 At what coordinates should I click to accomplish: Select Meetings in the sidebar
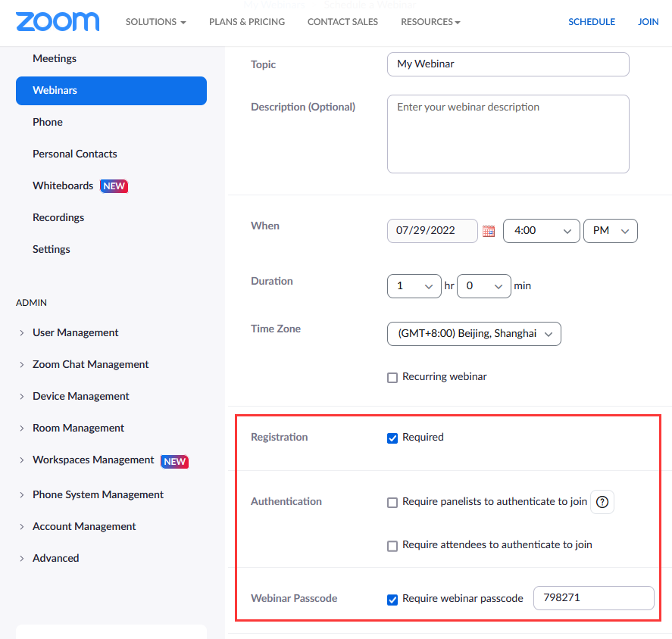click(54, 58)
